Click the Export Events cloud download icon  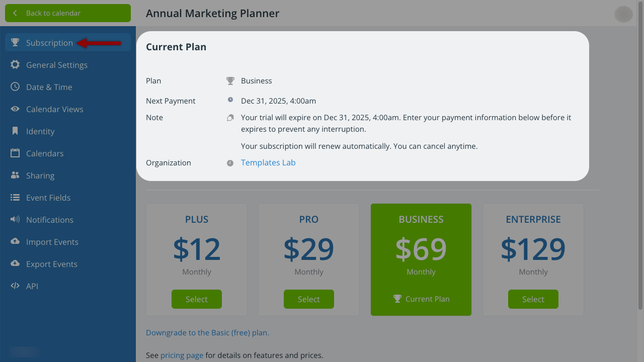click(x=15, y=264)
